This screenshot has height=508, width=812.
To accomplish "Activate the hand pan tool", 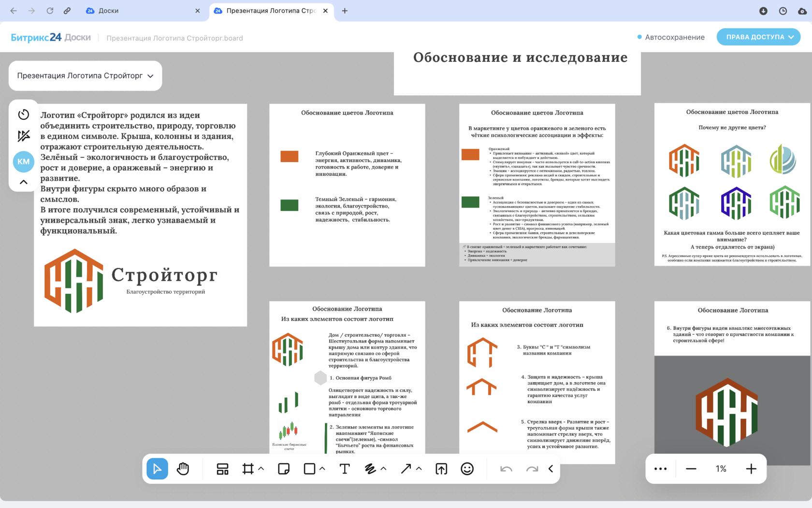I will [x=183, y=468].
